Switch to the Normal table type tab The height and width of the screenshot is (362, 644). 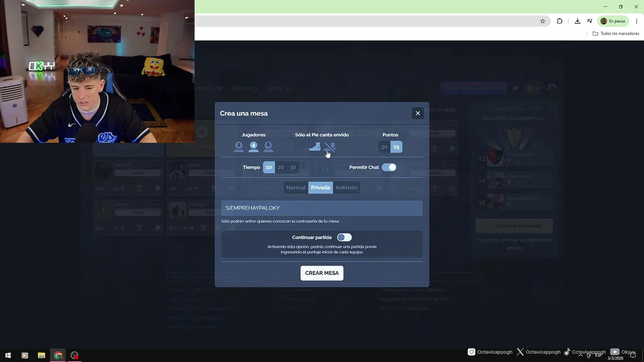click(296, 188)
